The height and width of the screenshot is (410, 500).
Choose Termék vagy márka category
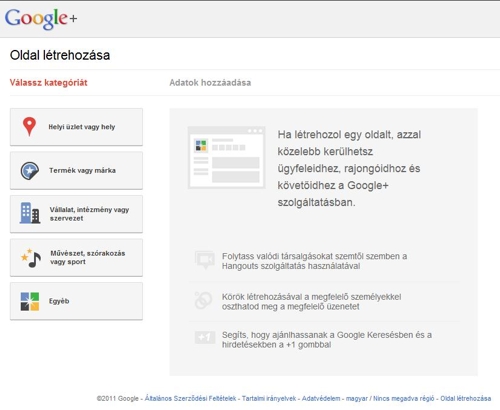(x=76, y=171)
